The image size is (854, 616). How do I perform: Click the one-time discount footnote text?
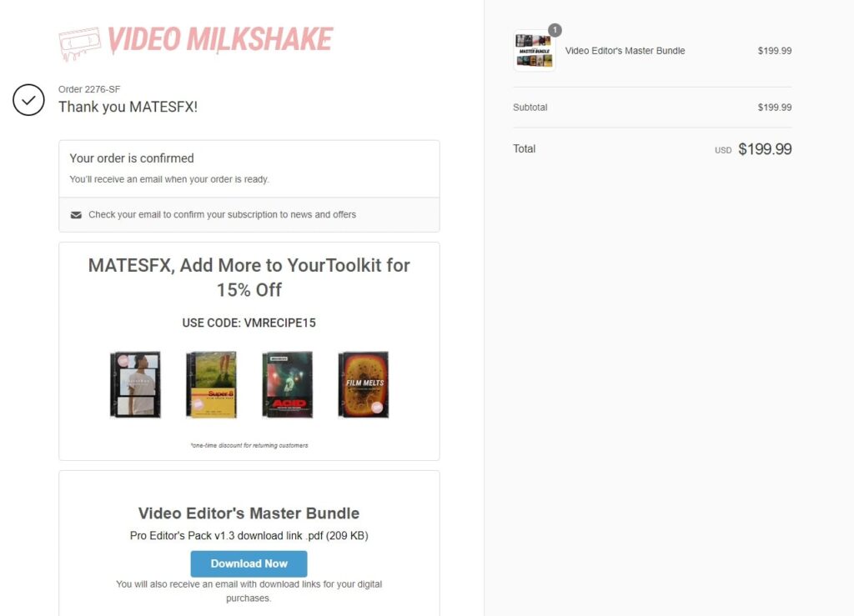click(249, 445)
